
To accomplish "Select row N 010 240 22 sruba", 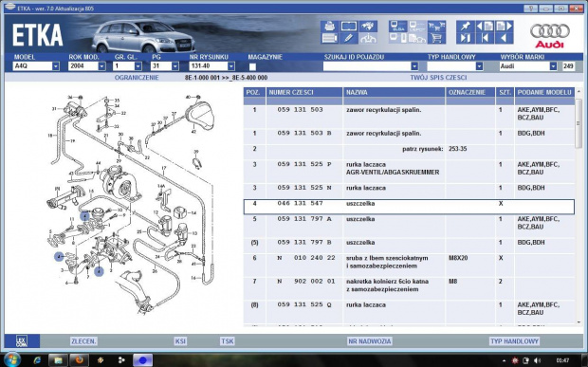I will 409,265.
